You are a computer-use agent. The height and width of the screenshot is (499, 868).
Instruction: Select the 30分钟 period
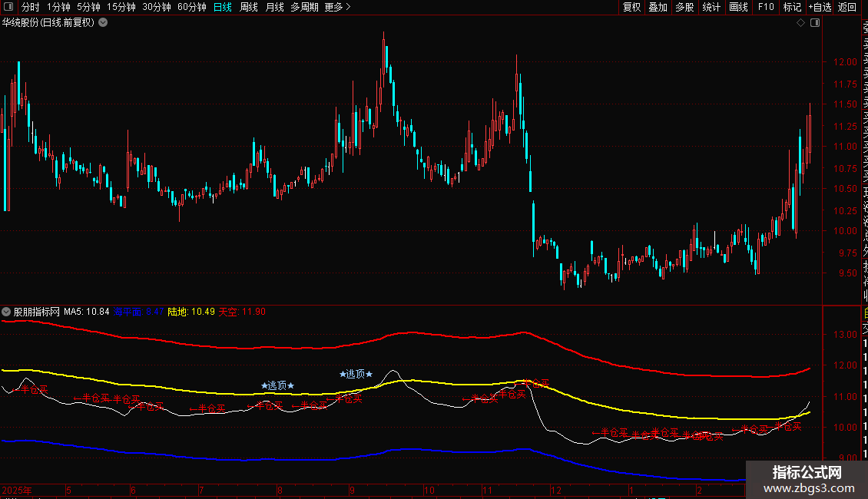[157, 7]
